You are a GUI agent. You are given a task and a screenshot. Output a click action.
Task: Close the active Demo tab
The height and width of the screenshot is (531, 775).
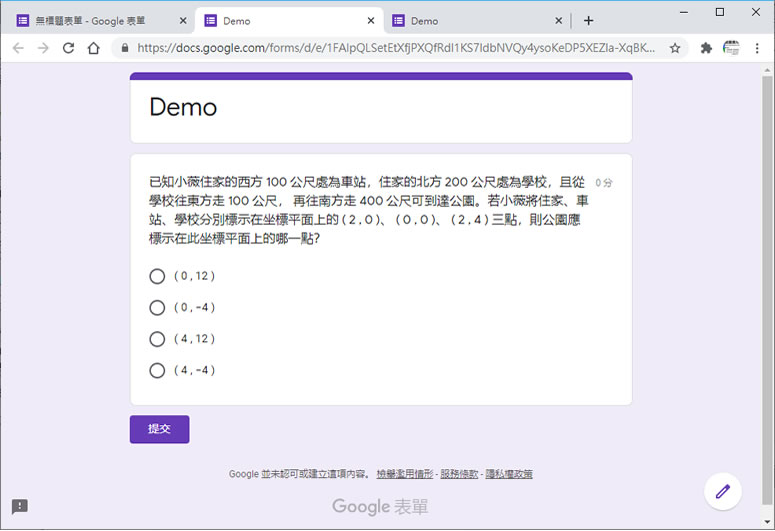pyautogui.click(x=371, y=21)
